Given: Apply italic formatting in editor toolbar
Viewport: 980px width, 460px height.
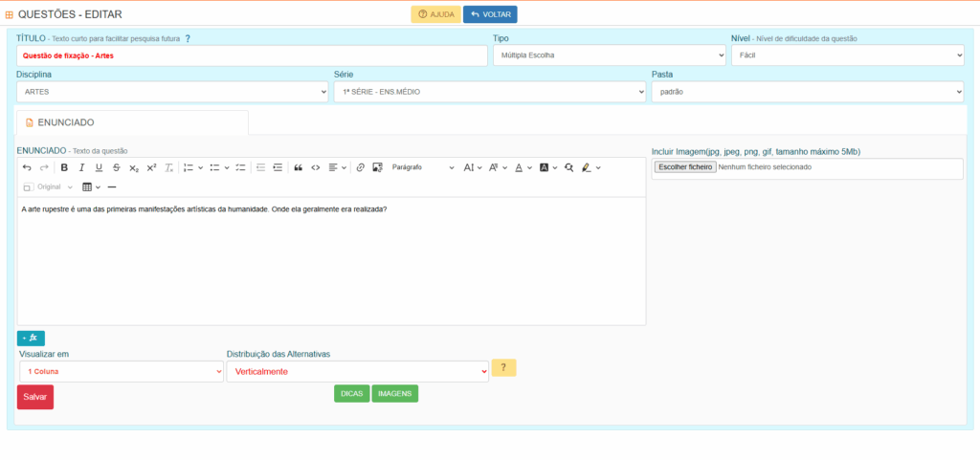Looking at the screenshot, I should tap(81, 167).
